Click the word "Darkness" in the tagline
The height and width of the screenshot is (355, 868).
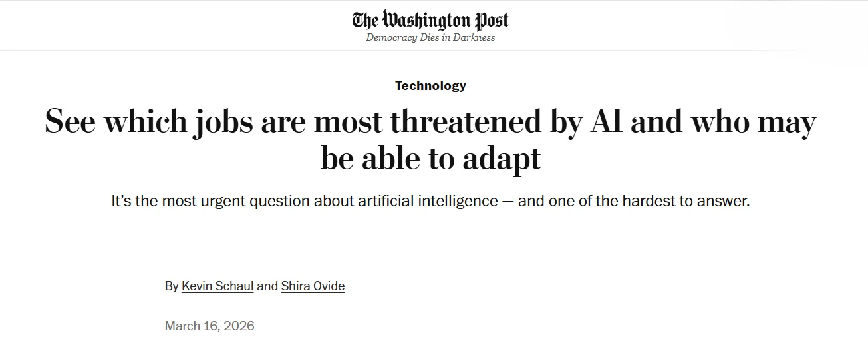(x=474, y=37)
